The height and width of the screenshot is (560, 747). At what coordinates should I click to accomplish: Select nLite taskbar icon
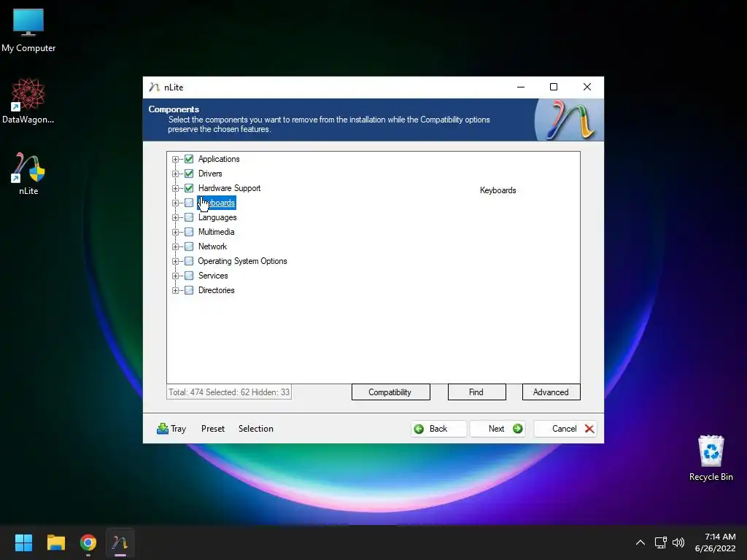click(x=120, y=542)
